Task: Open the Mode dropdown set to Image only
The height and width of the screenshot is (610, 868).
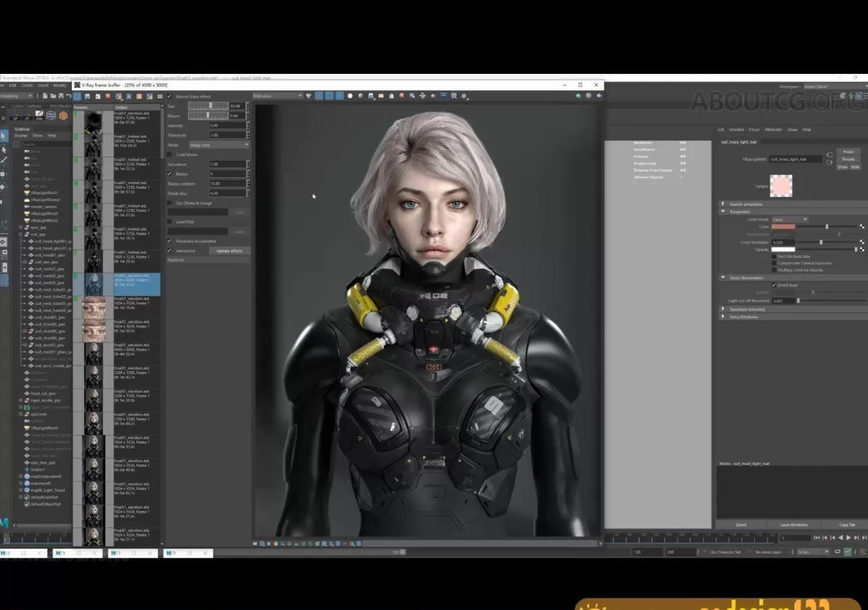Action: [x=218, y=145]
